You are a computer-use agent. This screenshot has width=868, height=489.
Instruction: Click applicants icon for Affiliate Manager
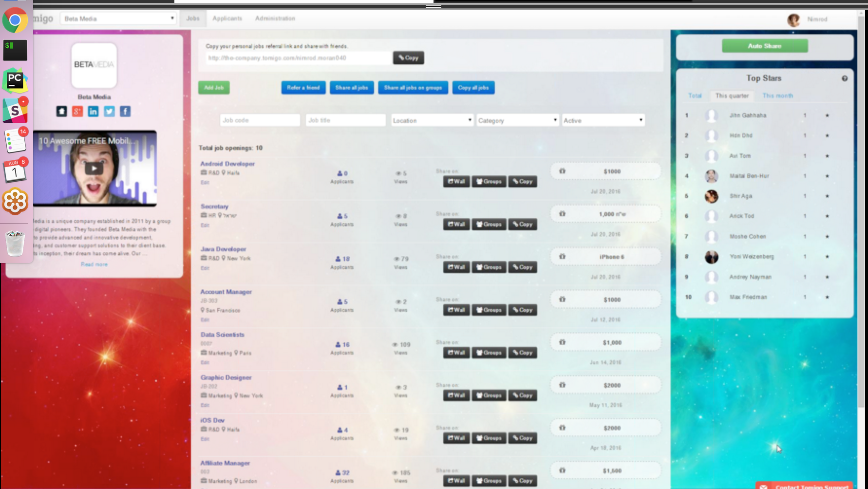point(338,473)
